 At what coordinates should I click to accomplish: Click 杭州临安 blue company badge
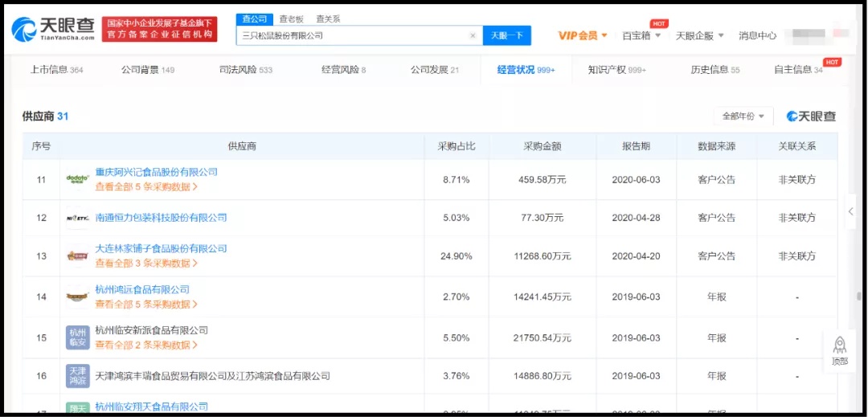(77, 337)
